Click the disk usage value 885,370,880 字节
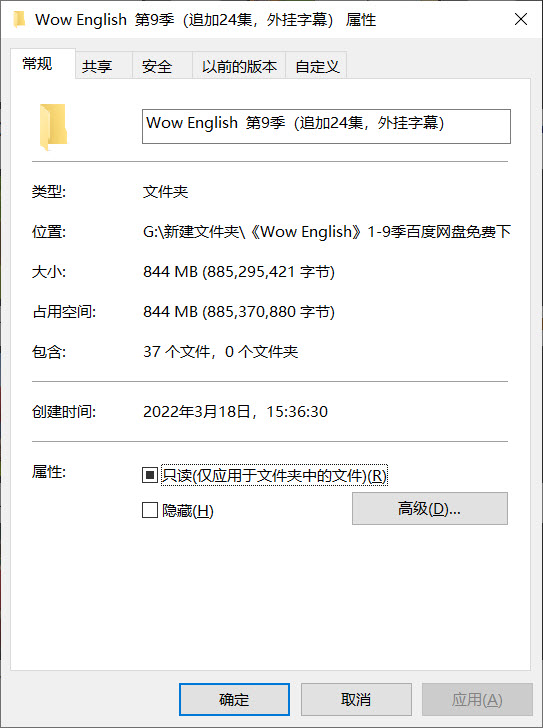Screen dimensions: 543x728 [x=239, y=312]
